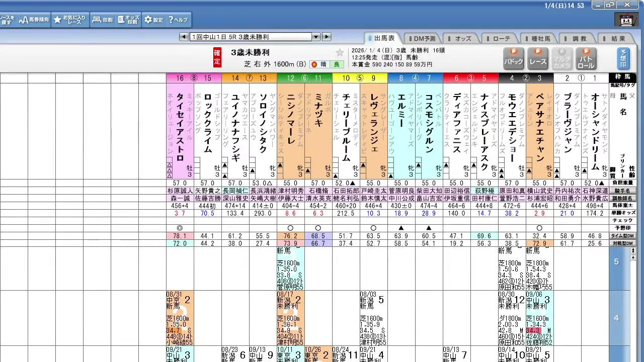This screenshot has height=362, width=644.
Task: Click jockey 横山武史
Action: (540, 191)
